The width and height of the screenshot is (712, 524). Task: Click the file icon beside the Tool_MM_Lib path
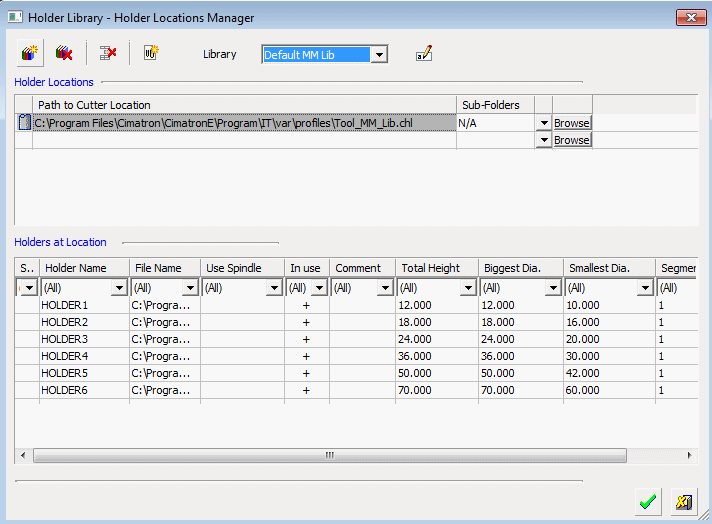[x=24, y=123]
